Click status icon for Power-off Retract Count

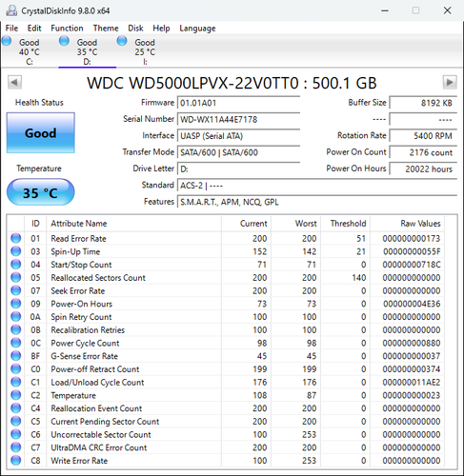[16, 368]
